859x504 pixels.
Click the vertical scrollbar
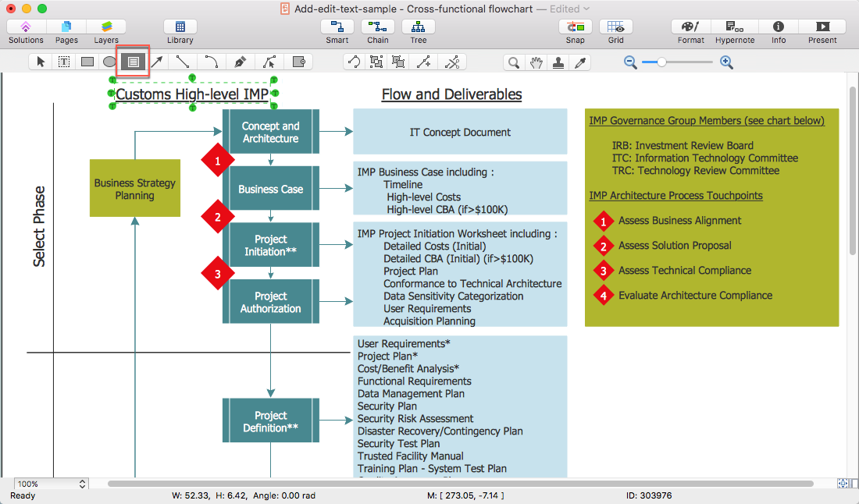click(852, 170)
